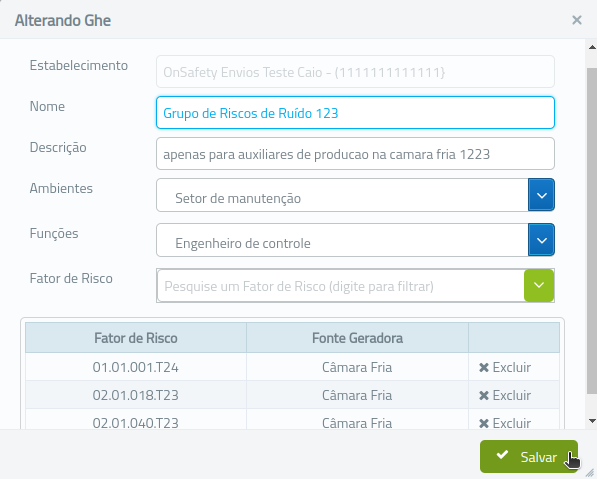
Task: Click Excluir for 01.01.001.T24 row
Action: (505, 367)
